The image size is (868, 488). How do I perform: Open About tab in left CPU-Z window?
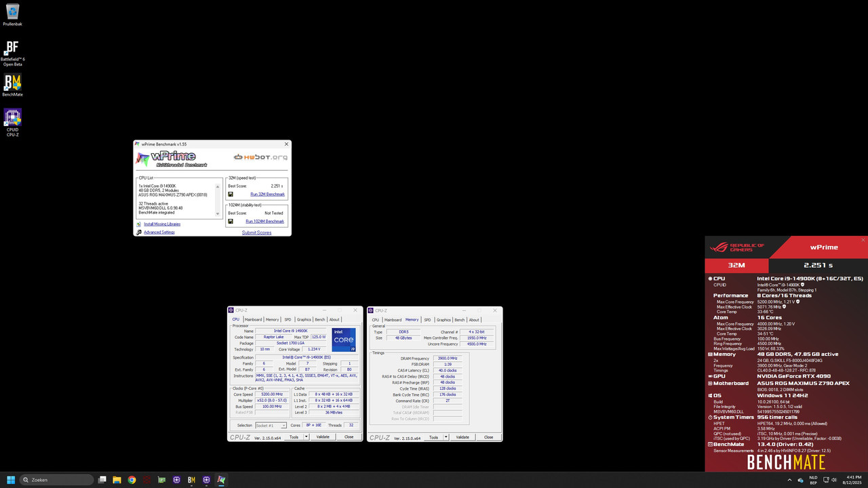(x=334, y=319)
